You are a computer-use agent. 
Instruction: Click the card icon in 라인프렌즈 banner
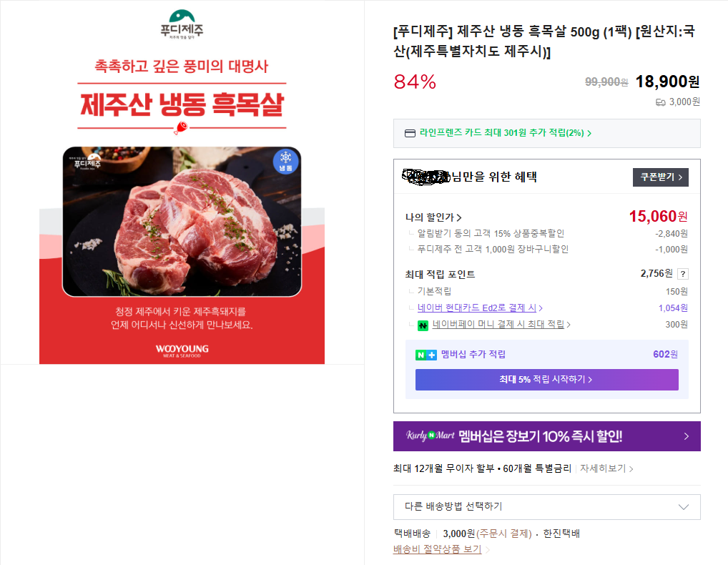click(x=410, y=133)
